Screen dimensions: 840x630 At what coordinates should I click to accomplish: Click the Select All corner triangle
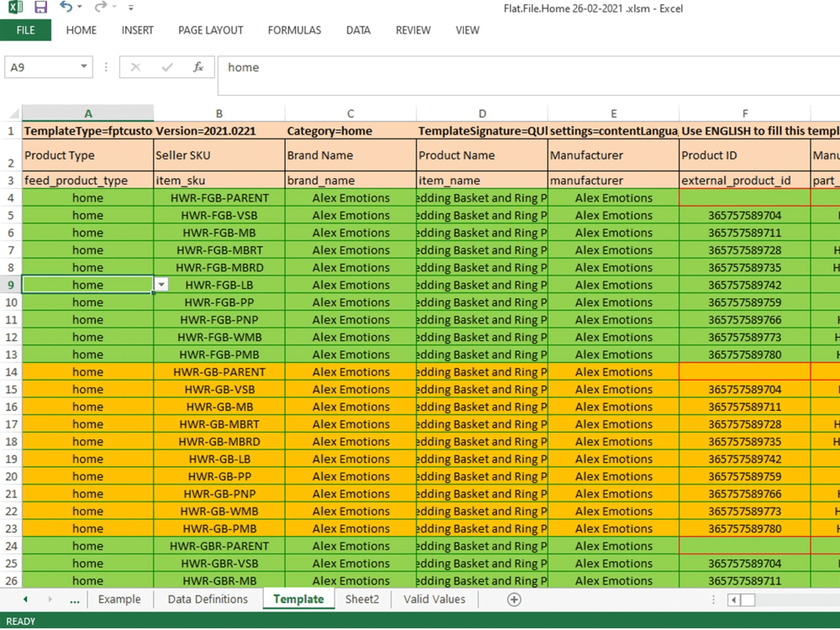click(x=14, y=113)
